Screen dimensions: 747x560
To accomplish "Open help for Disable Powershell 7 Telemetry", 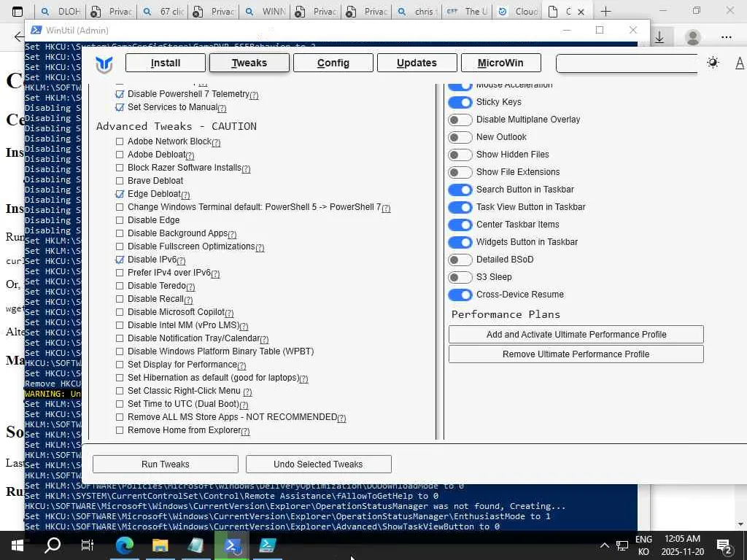I will 254,96.
